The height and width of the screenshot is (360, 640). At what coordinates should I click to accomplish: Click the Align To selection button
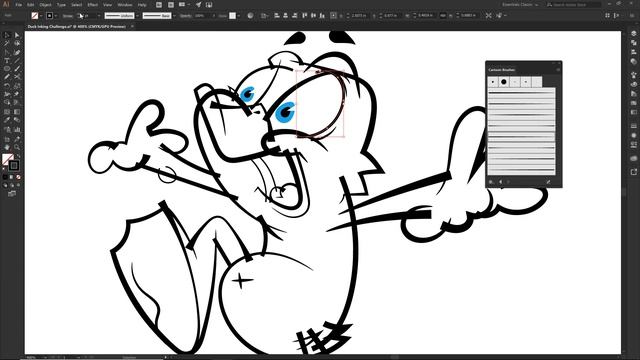coord(265,16)
